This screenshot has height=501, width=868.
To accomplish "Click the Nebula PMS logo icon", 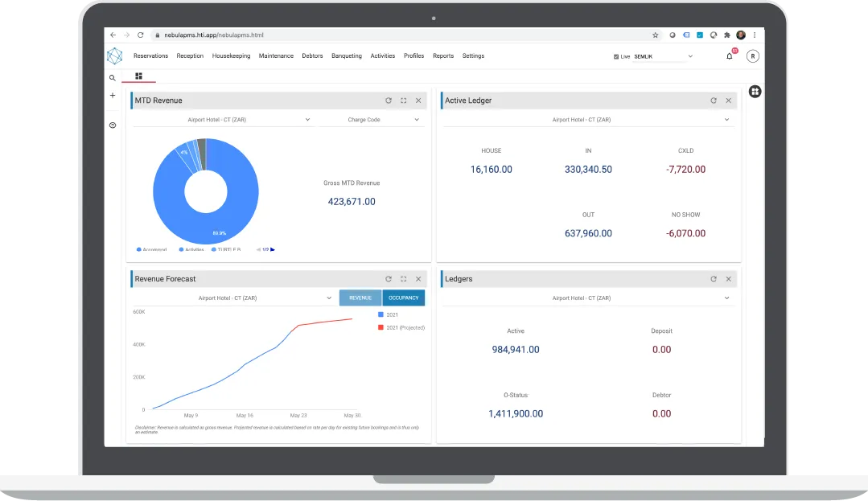I will (114, 56).
